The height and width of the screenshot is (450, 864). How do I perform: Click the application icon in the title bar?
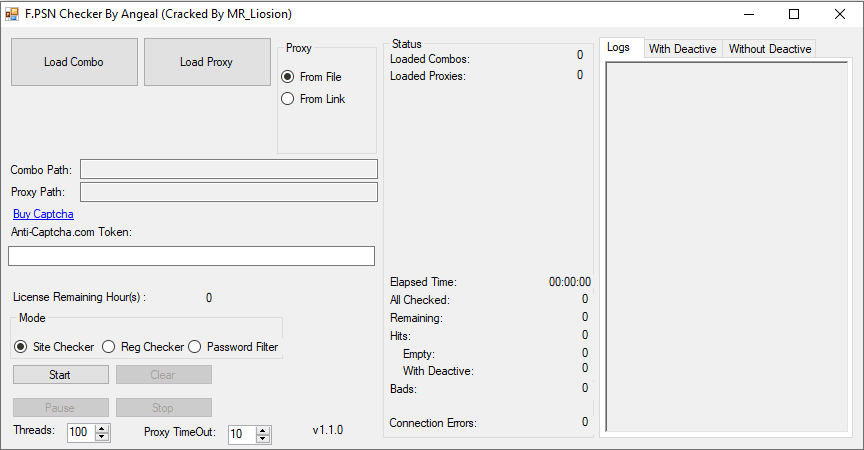12,14
